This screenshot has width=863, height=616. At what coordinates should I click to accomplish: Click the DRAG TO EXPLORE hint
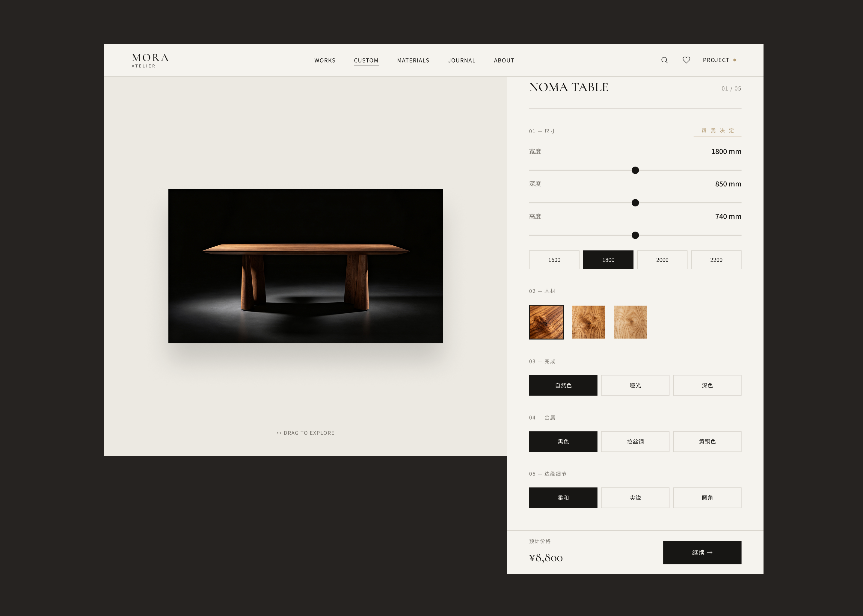(305, 433)
